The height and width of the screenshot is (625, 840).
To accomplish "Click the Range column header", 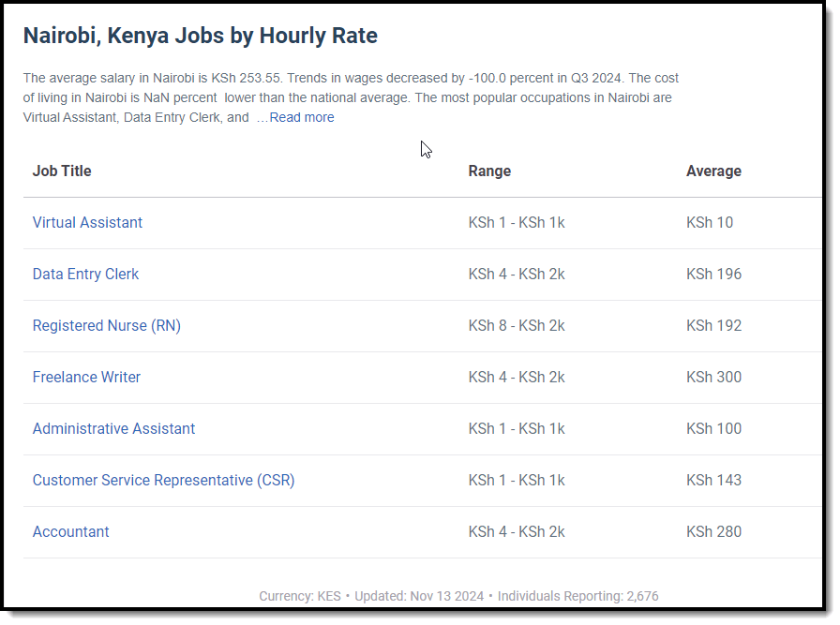I will [489, 171].
